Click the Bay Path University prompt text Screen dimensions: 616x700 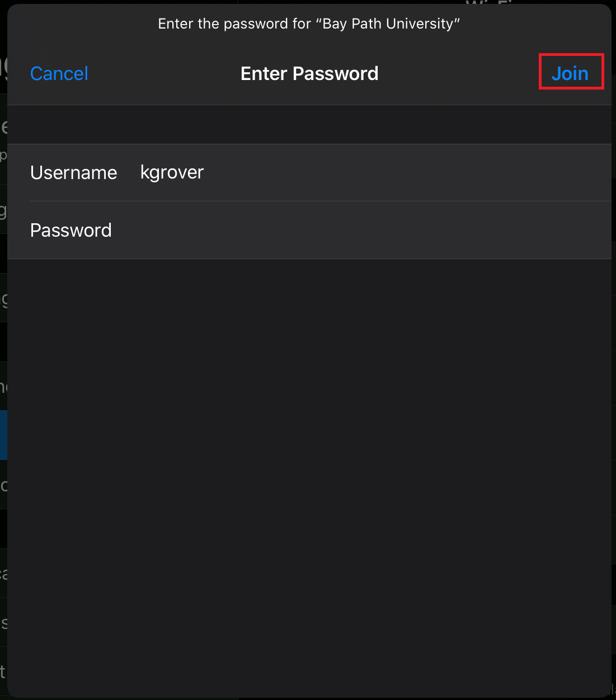click(309, 24)
